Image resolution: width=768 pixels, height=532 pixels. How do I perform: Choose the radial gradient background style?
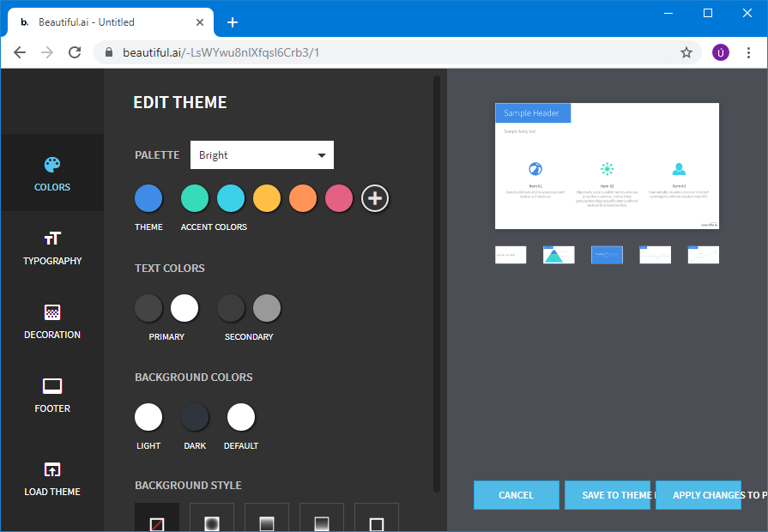pos(212,521)
